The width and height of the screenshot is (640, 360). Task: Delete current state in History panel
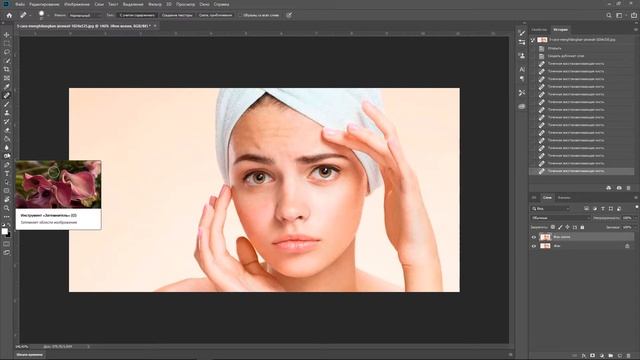pos(629,188)
